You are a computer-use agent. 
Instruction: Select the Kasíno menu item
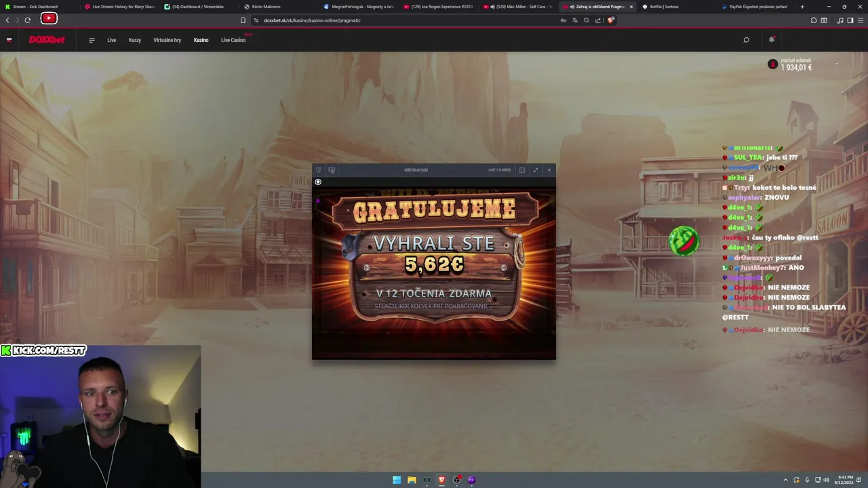201,40
